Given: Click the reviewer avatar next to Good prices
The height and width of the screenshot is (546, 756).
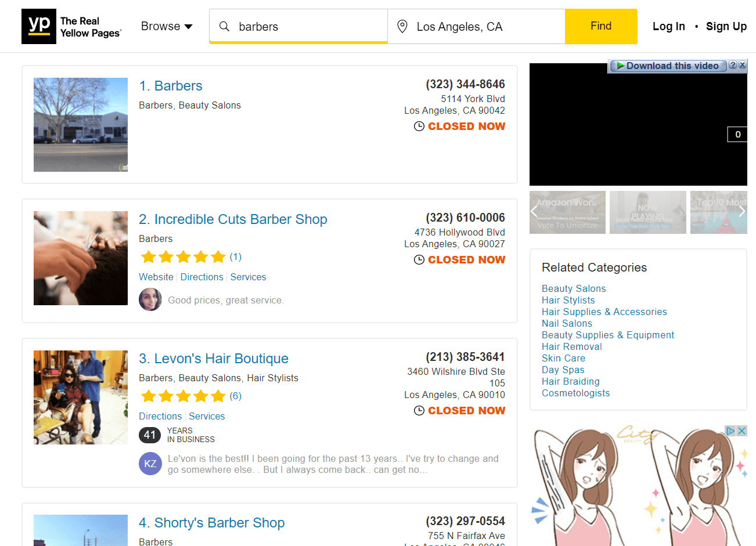Looking at the screenshot, I should (150, 299).
